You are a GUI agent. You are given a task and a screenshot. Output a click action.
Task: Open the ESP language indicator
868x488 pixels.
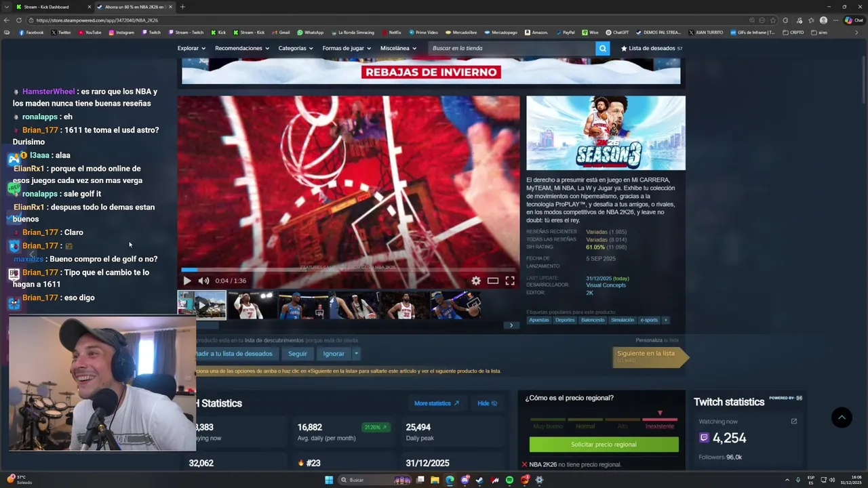pyautogui.click(x=811, y=480)
